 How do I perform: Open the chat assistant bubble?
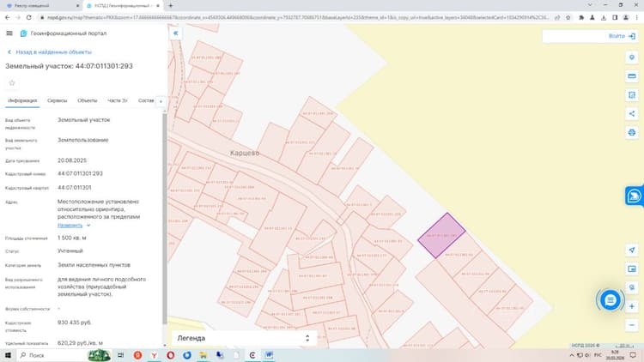(611, 300)
